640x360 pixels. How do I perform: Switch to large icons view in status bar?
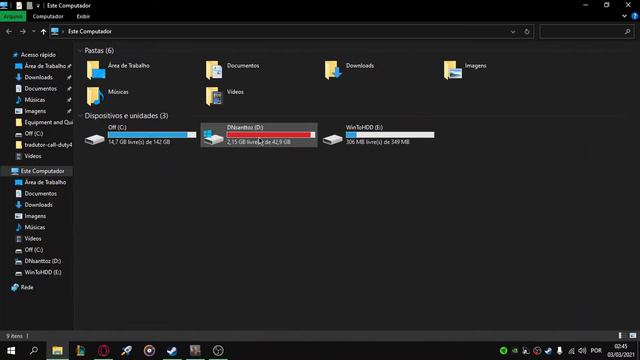[x=633, y=336]
